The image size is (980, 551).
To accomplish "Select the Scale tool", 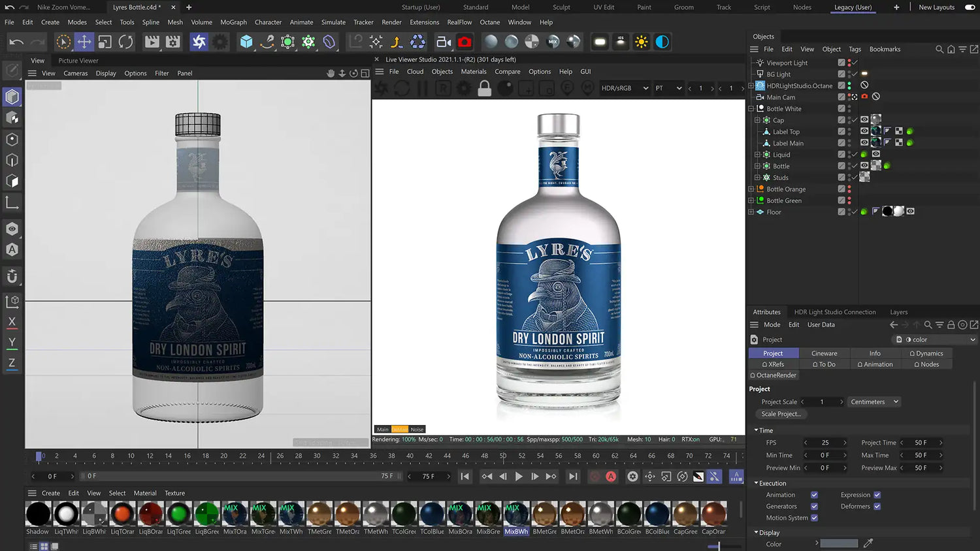I will coord(105,42).
